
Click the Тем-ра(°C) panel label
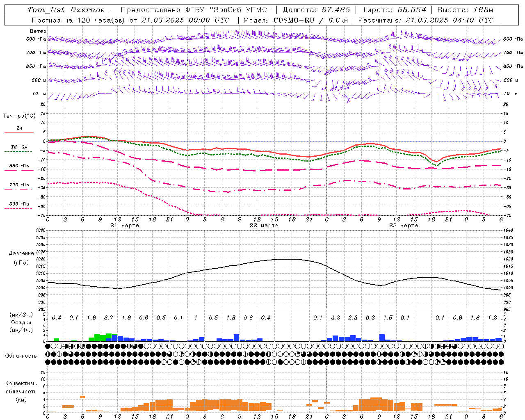19,116
